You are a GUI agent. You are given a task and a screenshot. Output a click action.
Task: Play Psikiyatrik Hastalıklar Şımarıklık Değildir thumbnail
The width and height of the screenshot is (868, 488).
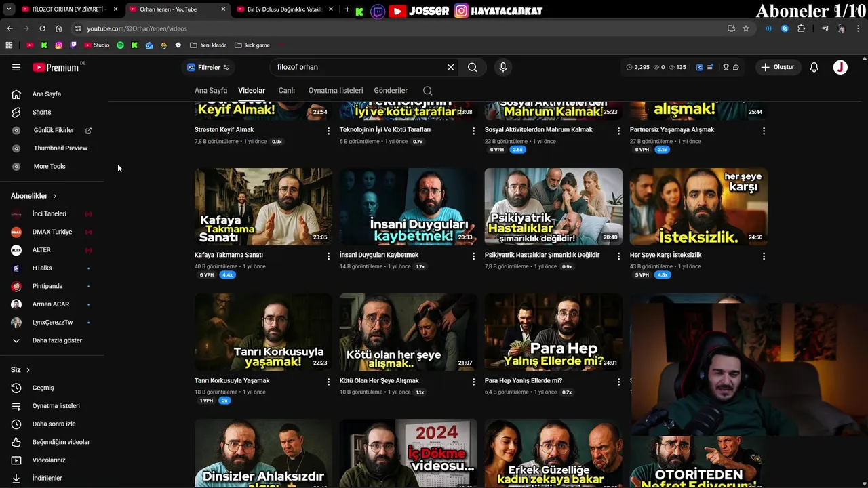(553, 207)
